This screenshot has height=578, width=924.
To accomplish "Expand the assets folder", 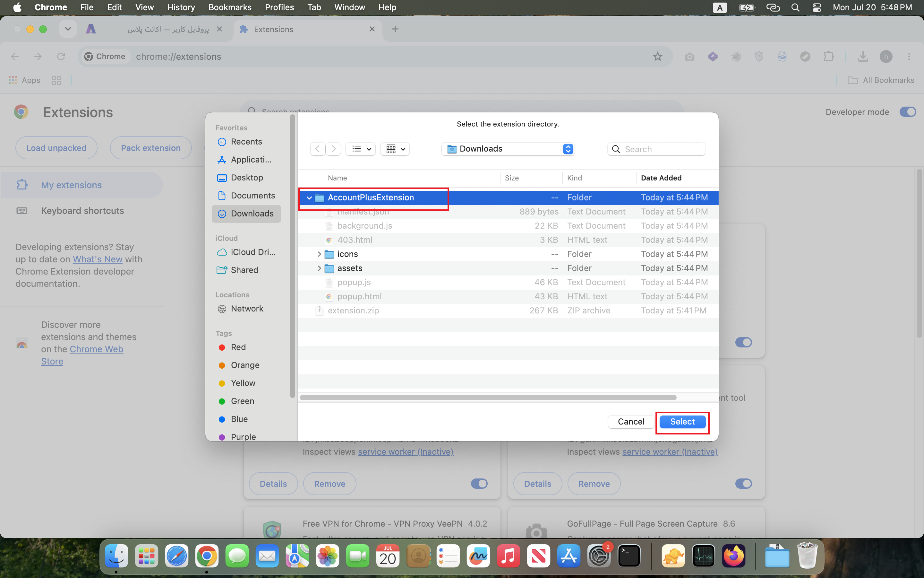I will 319,268.
